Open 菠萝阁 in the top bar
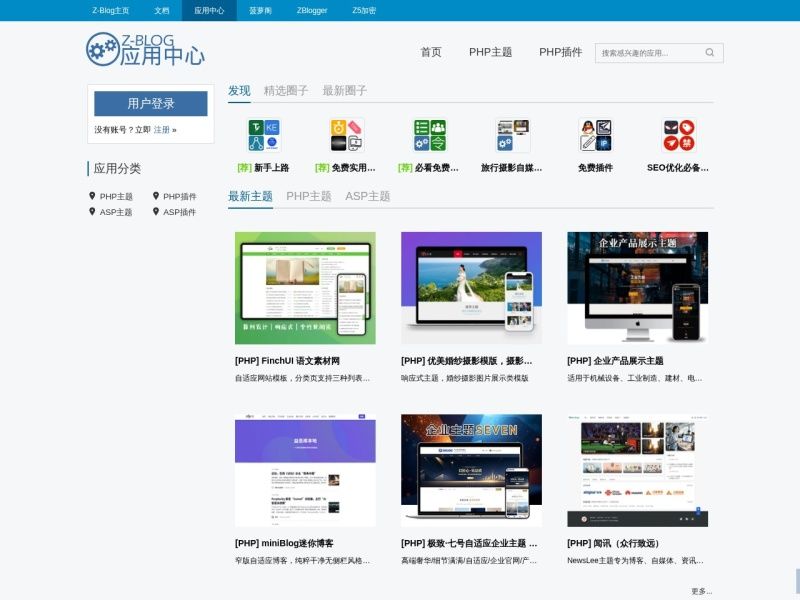Image resolution: width=800 pixels, height=600 pixels. tap(260, 10)
